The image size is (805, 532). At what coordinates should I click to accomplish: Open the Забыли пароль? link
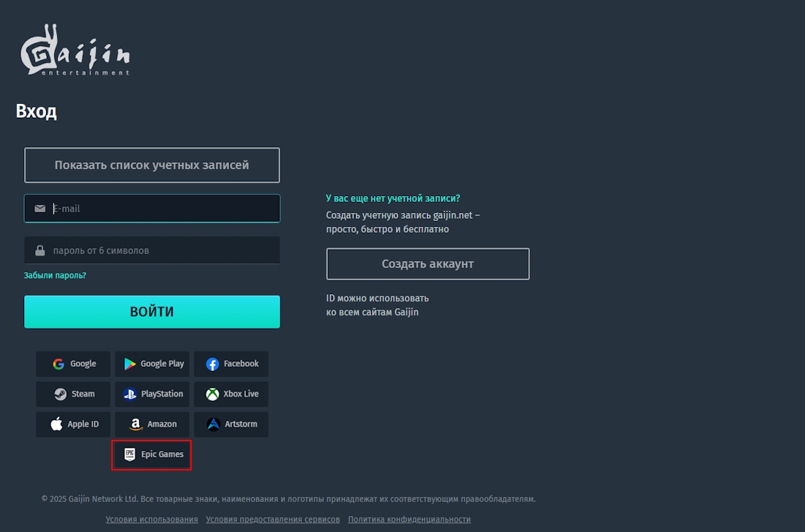point(55,276)
